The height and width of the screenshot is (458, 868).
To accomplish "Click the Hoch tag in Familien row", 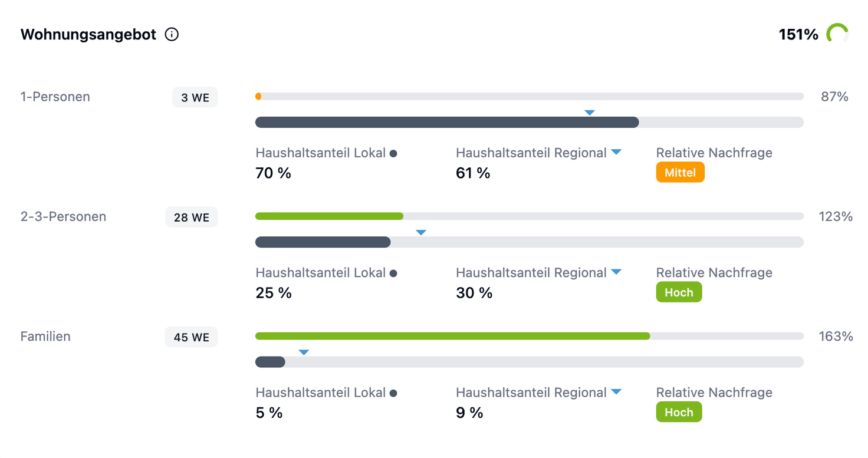I will [x=679, y=412].
